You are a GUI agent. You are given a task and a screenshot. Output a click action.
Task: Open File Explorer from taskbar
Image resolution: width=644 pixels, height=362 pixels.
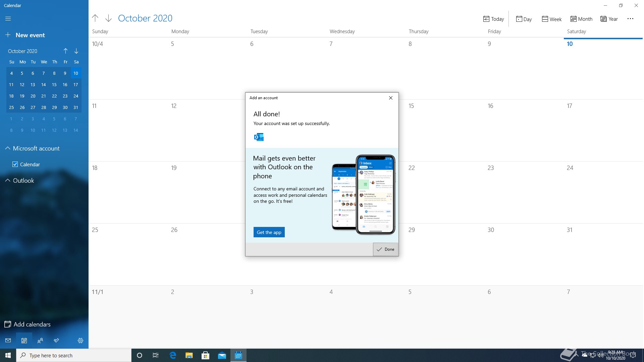189,355
